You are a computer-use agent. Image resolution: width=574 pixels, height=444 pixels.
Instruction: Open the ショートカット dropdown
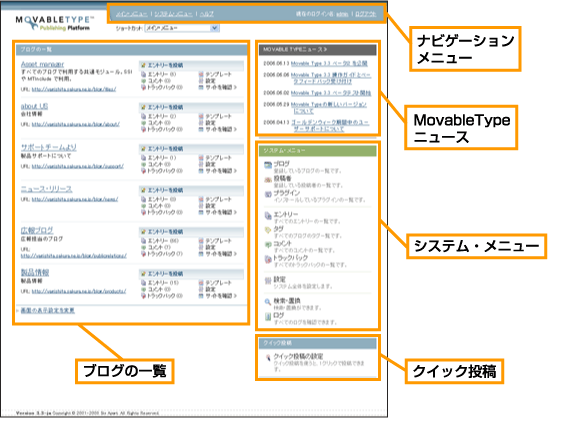182,28
